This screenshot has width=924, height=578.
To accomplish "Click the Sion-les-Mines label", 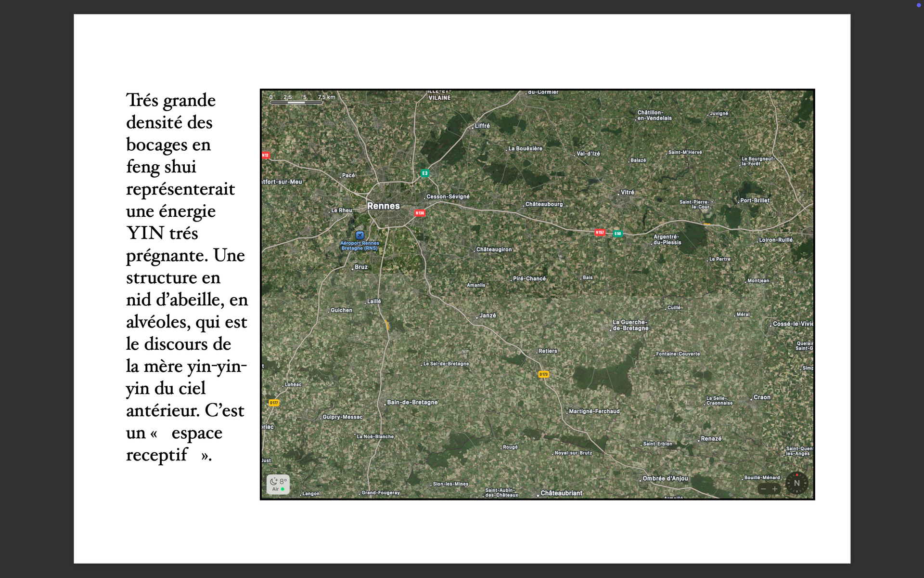I will 450,484.
